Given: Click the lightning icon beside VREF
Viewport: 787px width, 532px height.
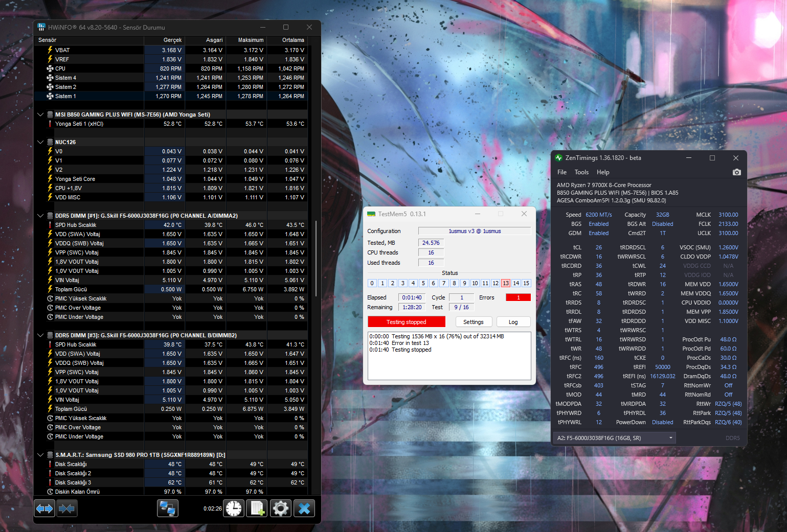Looking at the screenshot, I should tap(50, 59).
